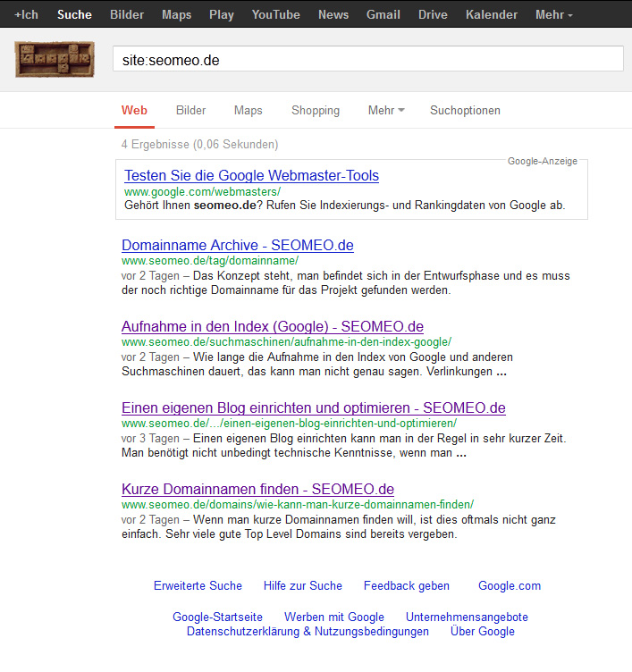Click the einen-eigenen-blog-einrichten-und-optimieren URL
This screenshot has height=672, width=632.
coord(289,424)
